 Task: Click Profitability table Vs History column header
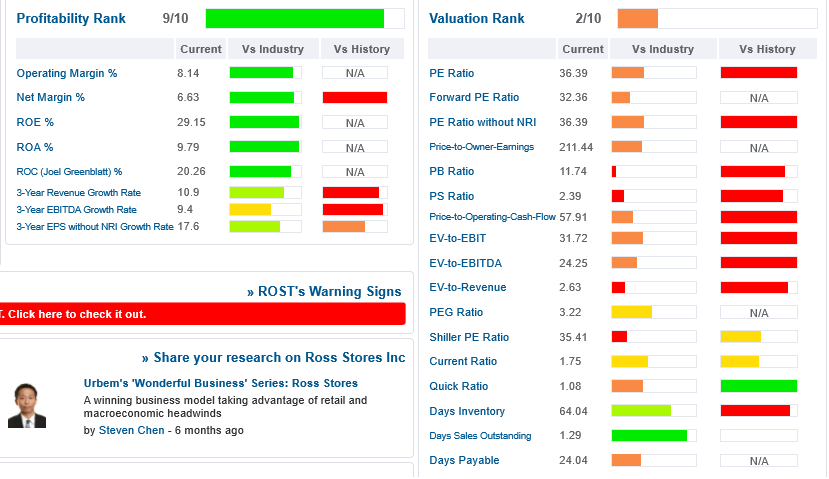(x=362, y=49)
